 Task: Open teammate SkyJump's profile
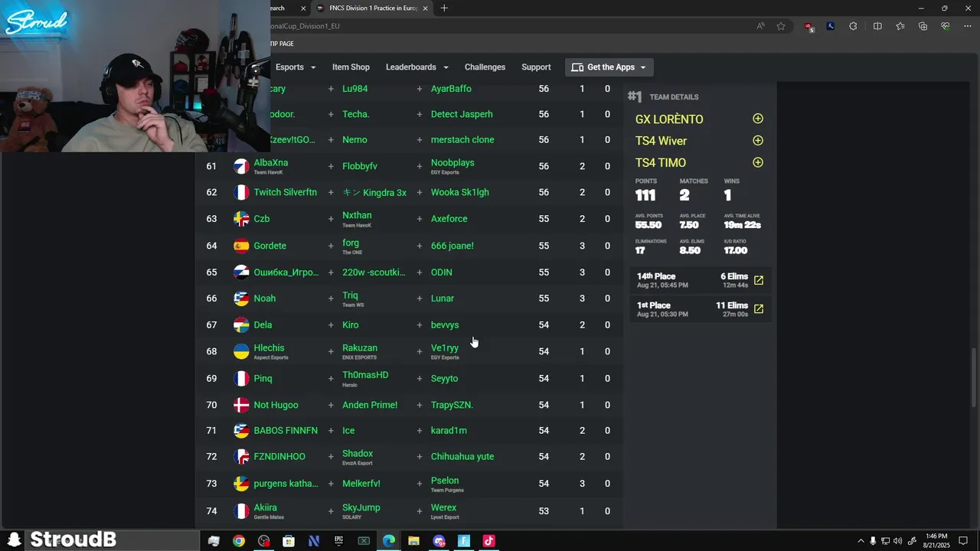pyautogui.click(x=361, y=507)
